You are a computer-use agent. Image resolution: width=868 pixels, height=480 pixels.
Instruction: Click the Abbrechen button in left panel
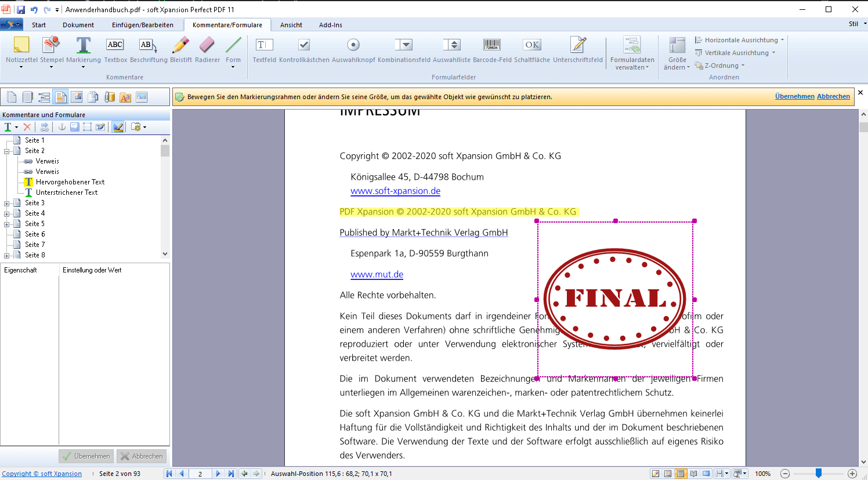click(x=142, y=456)
